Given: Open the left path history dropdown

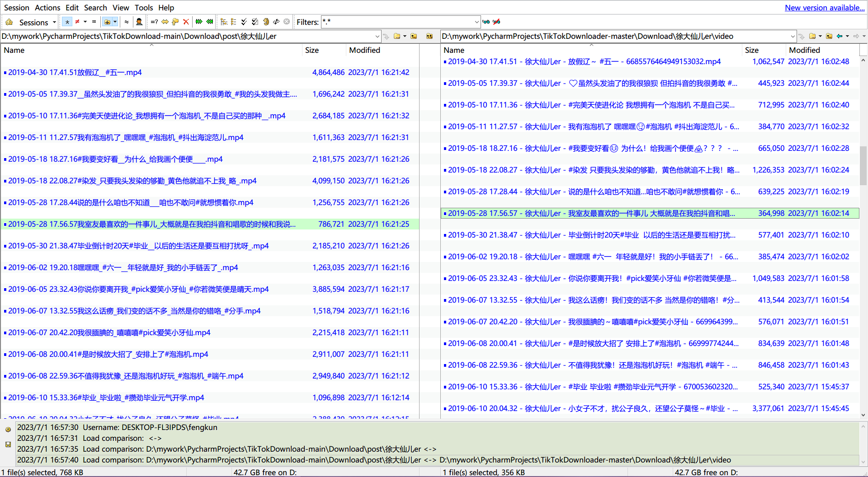Looking at the screenshot, I should click(x=378, y=36).
